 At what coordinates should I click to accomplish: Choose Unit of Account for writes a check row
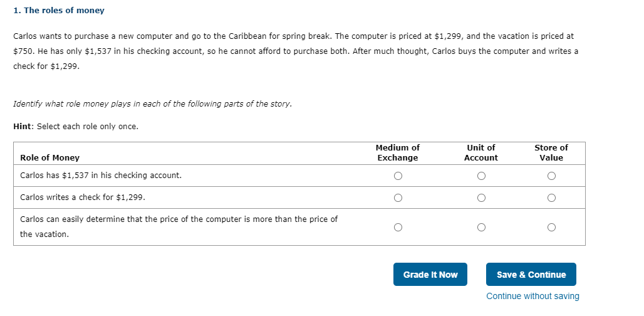point(481,198)
